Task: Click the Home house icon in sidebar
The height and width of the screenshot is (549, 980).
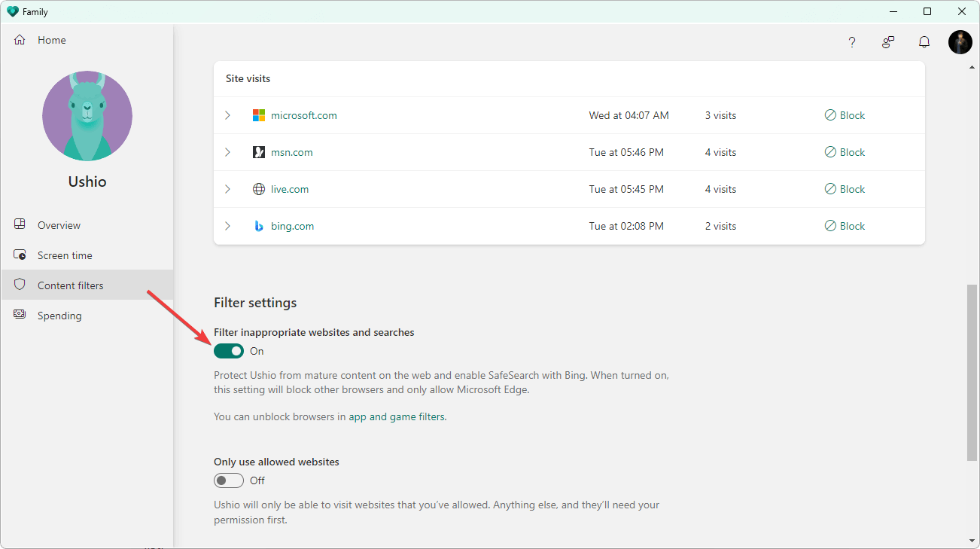Action: pos(20,40)
